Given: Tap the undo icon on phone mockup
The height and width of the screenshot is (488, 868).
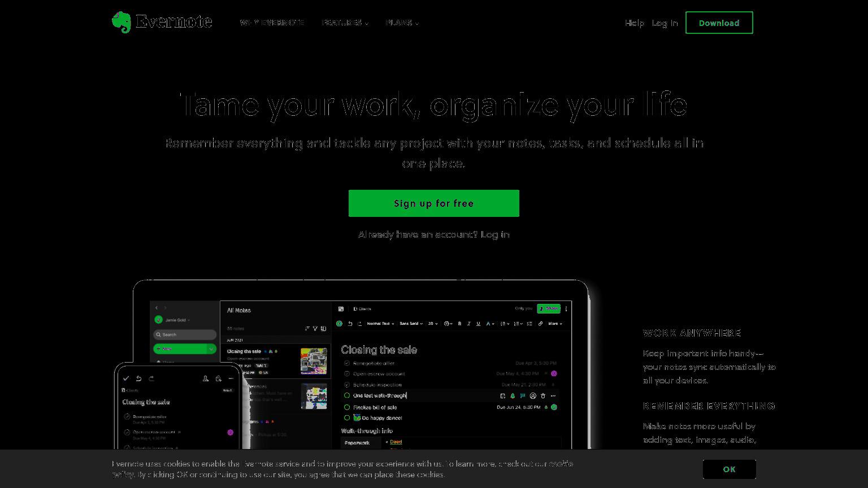Looking at the screenshot, I should click(x=138, y=378).
